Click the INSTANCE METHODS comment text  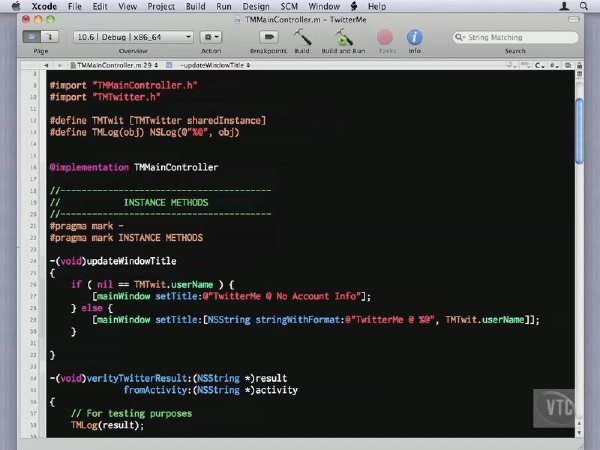pos(166,202)
